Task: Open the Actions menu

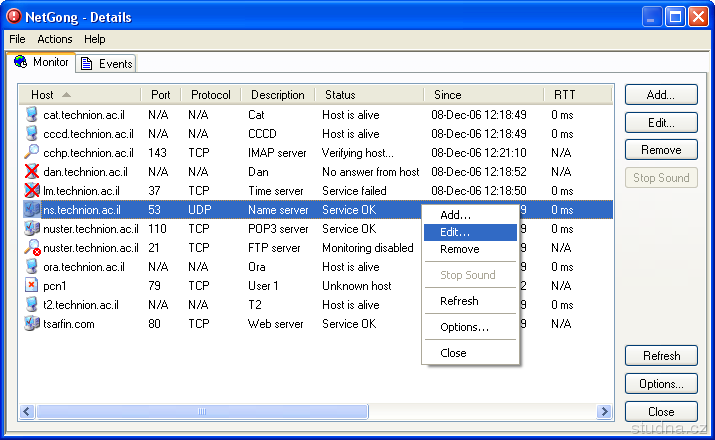Action: 55,39
